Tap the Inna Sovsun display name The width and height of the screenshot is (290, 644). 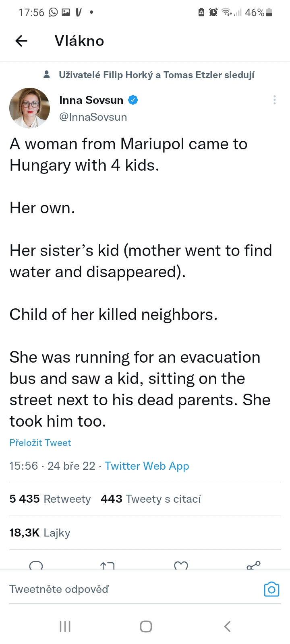point(91,100)
